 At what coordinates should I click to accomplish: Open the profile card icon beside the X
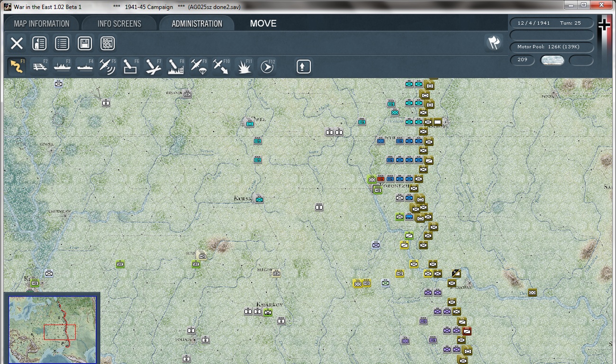point(39,44)
